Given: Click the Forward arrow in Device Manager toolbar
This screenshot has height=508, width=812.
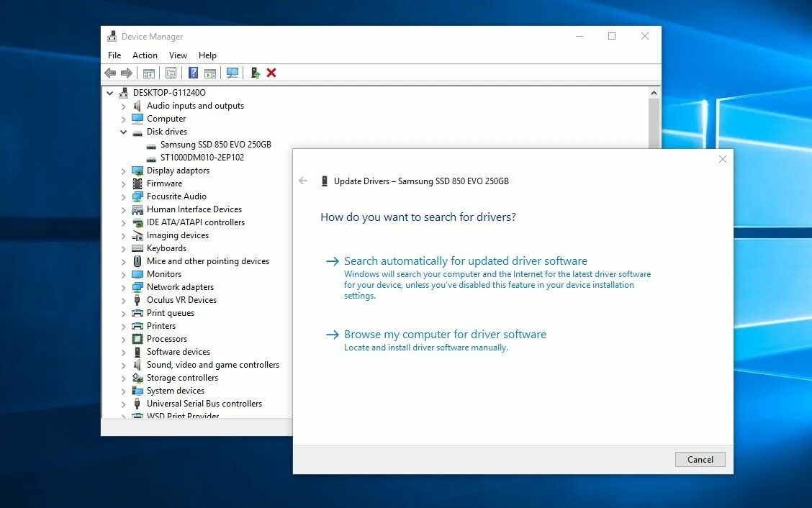Looking at the screenshot, I should [x=127, y=73].
